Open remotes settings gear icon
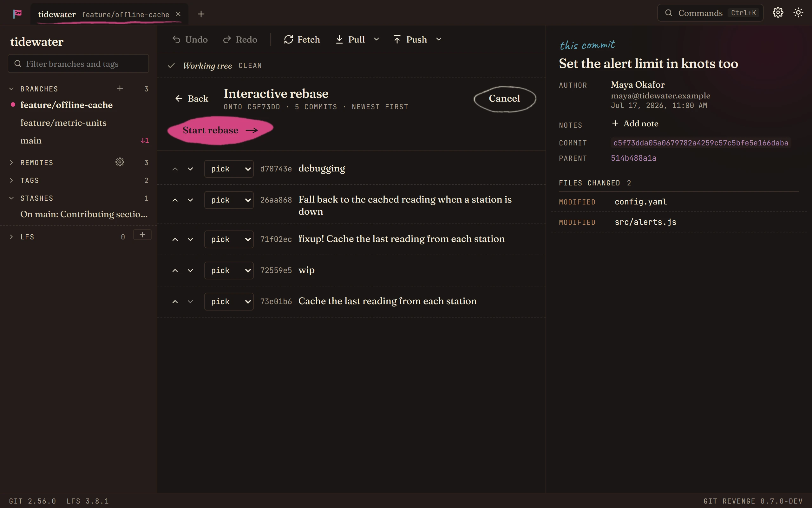Image resolution: width=812 pixels, height=508 pixels. [x=120, y=162]
